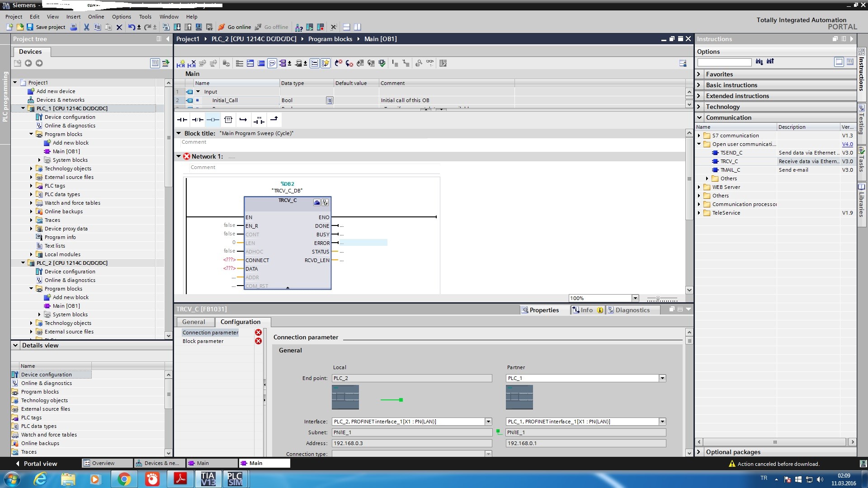Open the Info tab

[x=587, y=310]
